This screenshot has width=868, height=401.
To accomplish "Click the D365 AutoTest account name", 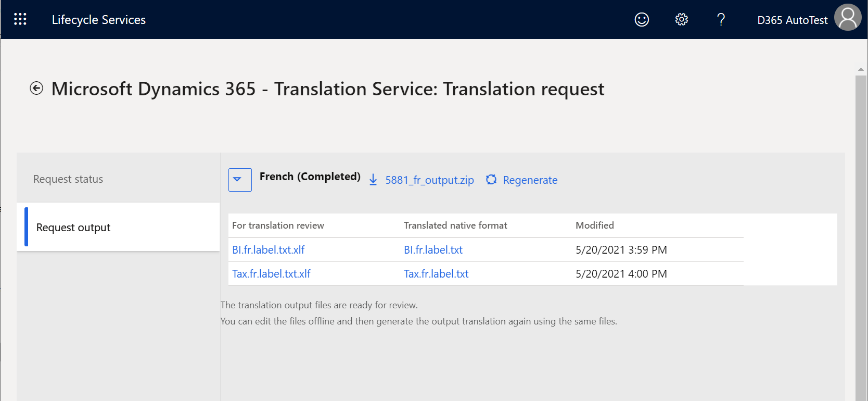I will point(792,20).
